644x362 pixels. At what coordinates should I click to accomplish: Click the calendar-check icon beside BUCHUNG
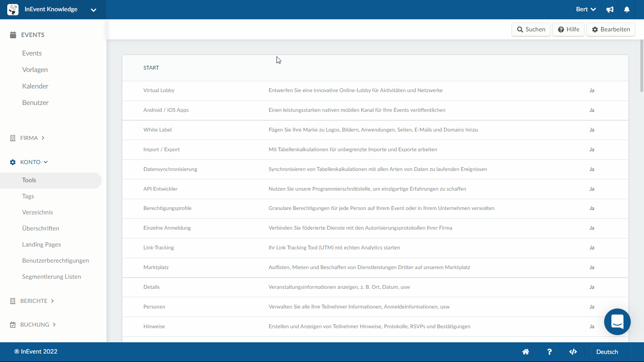click(x=12, y=325)
